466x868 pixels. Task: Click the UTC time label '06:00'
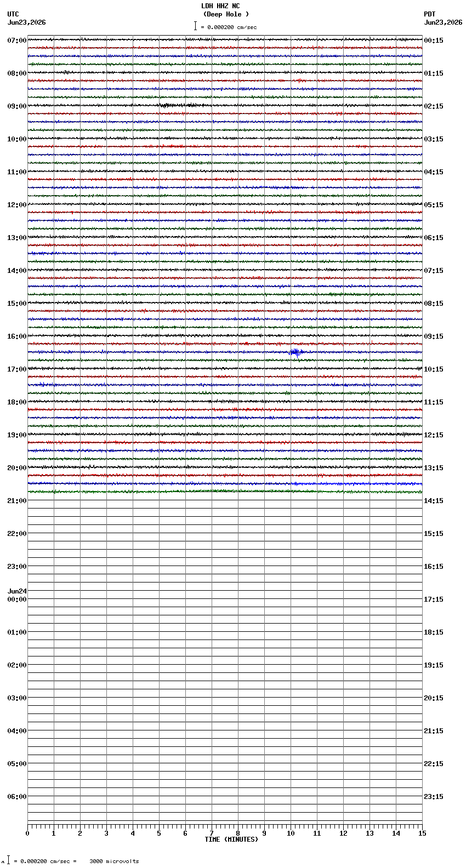pyautogui.click(x=17, y=797)
